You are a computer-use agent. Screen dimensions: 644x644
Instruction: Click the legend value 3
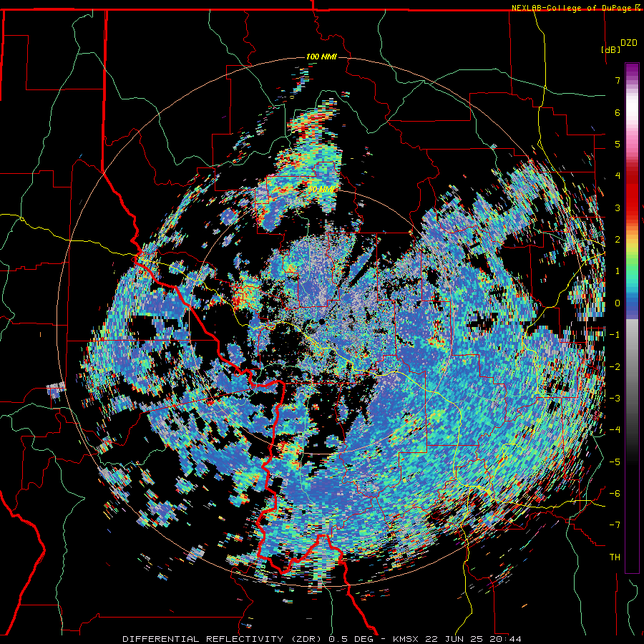click(x=618, y=208)
